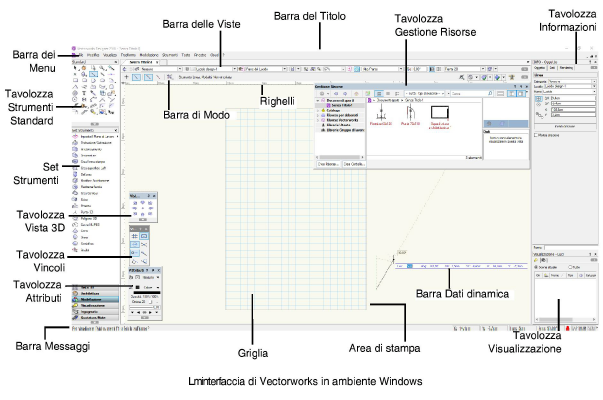Expand the Risorse Vectorworks tree node
This screenshot has width=603, height=400.
click(x=318, y=120)
